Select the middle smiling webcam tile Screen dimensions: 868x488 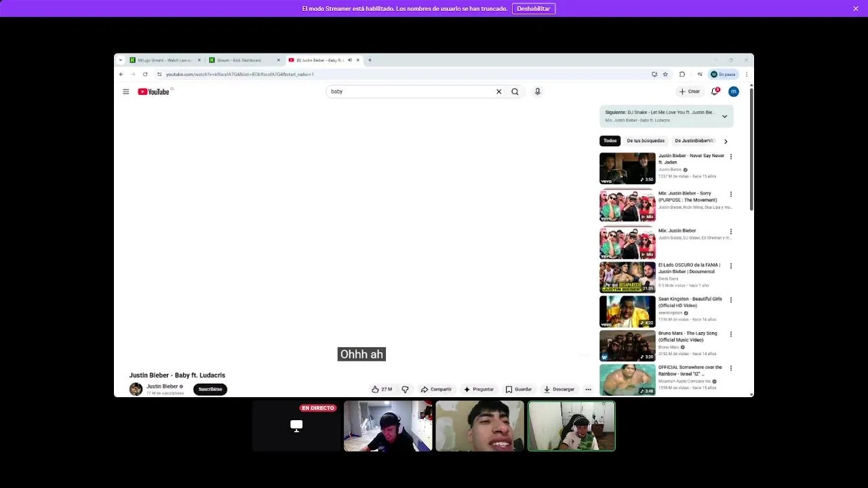point(479,426)
